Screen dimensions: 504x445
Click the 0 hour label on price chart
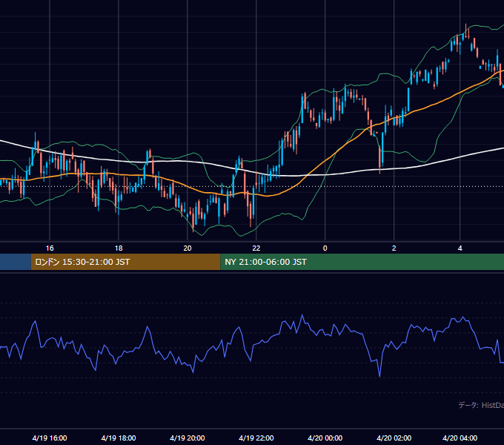325,248
